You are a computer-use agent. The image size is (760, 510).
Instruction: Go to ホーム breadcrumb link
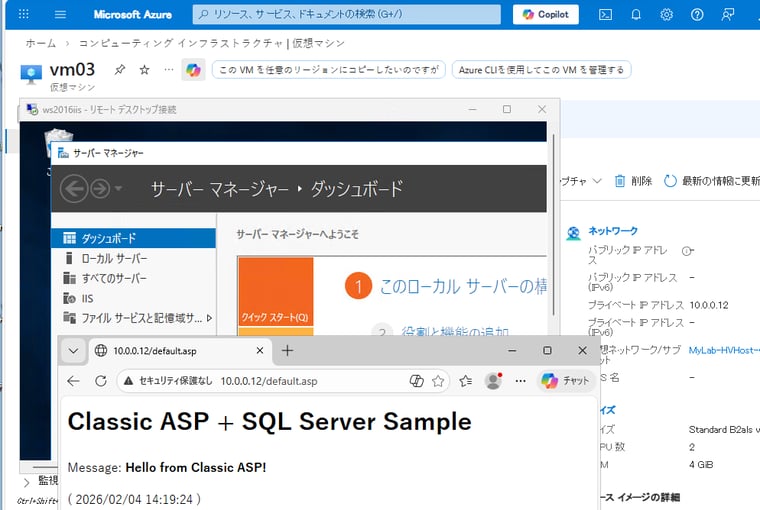click(41, 43)
